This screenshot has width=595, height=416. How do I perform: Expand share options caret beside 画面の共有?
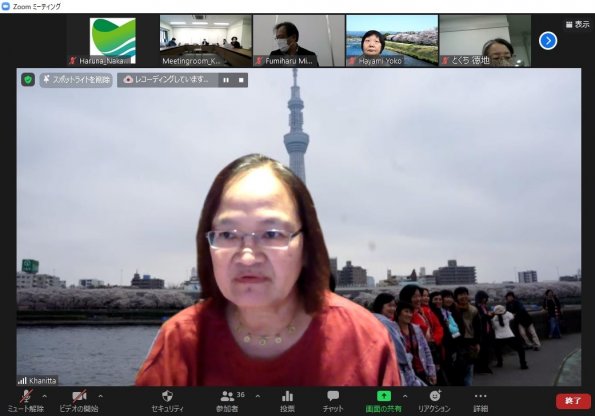point(405,396)
